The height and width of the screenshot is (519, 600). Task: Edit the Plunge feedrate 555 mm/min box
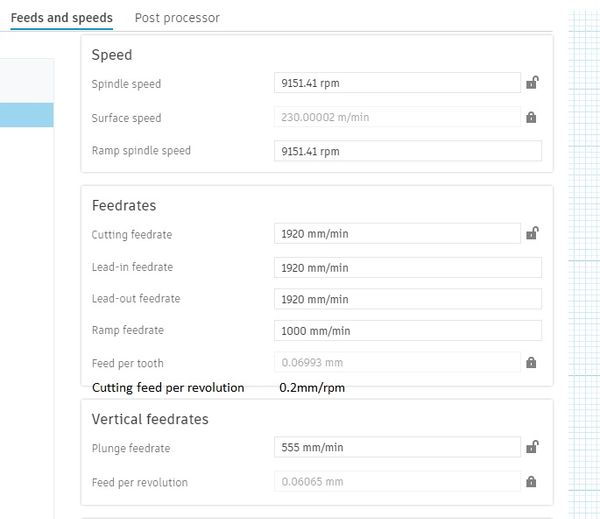point(397,447)
